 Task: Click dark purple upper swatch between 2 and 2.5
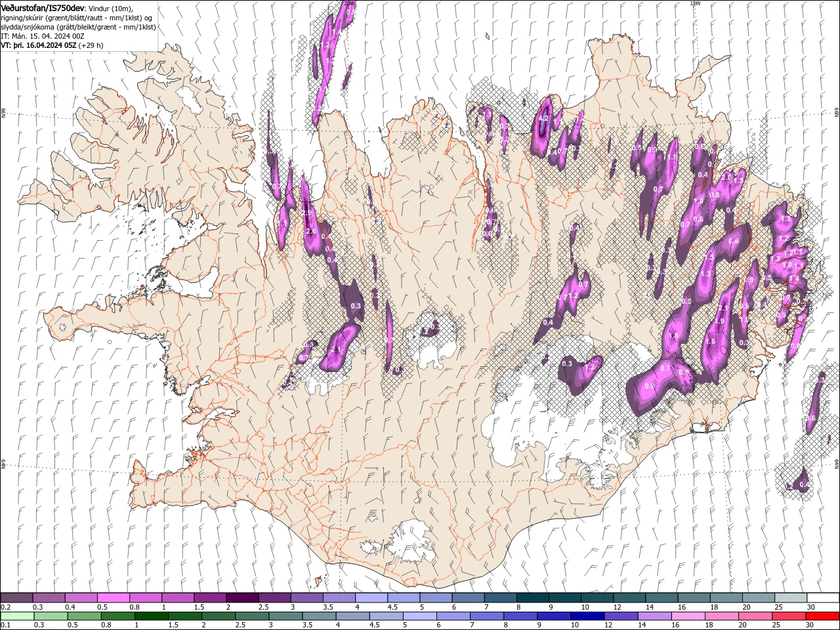(x=242, y=598)
